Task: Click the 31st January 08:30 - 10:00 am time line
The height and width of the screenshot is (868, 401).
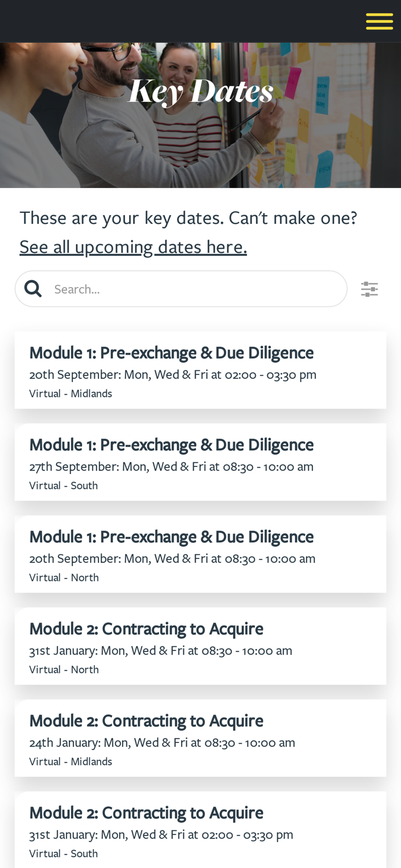Action: coord(161,650)
